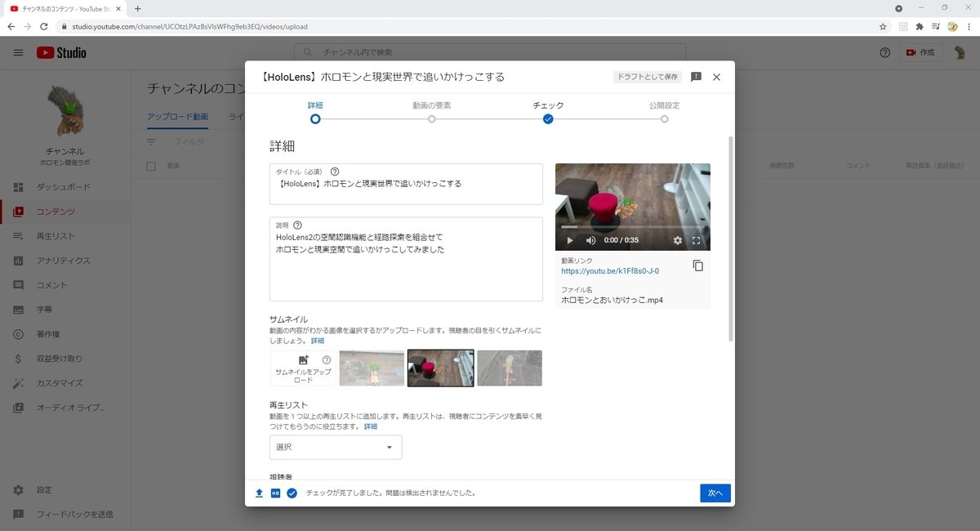
Task: Click the send feedback icon in dialog header
Action: (x=696, y=77)
